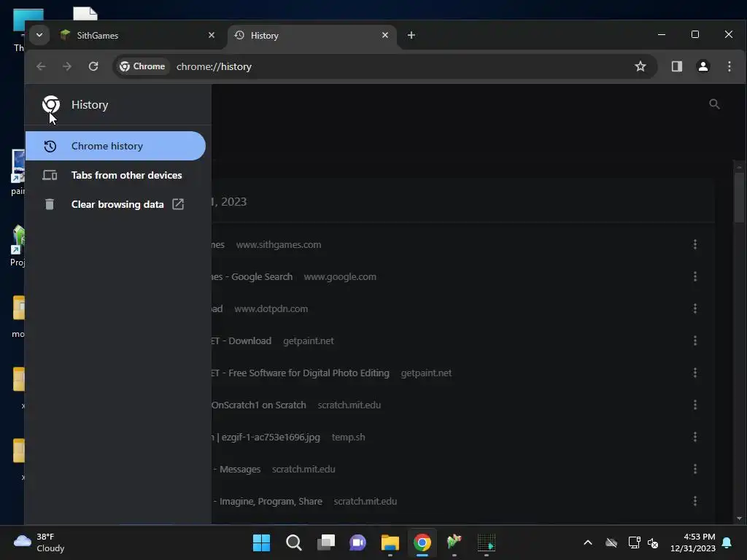
Task: Click the notification bell icon
Action: [x=727, y=542]
